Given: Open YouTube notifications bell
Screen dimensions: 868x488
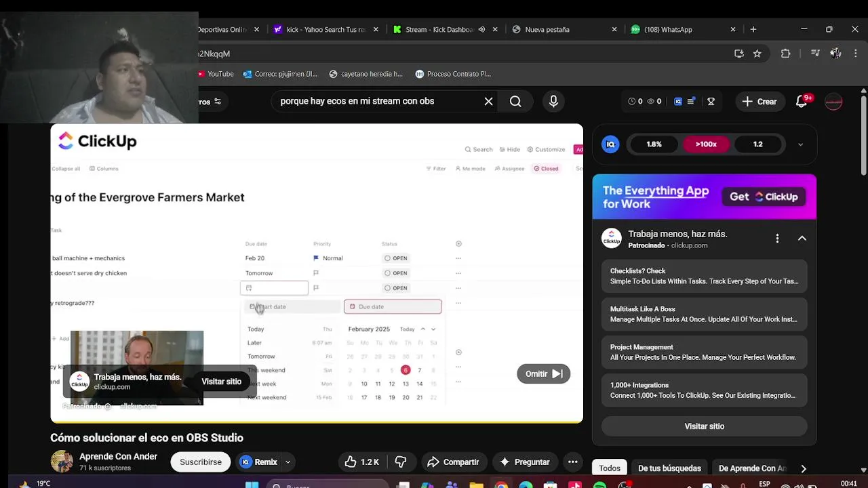Looking at the screenshot, I should (x=802, y=101).
